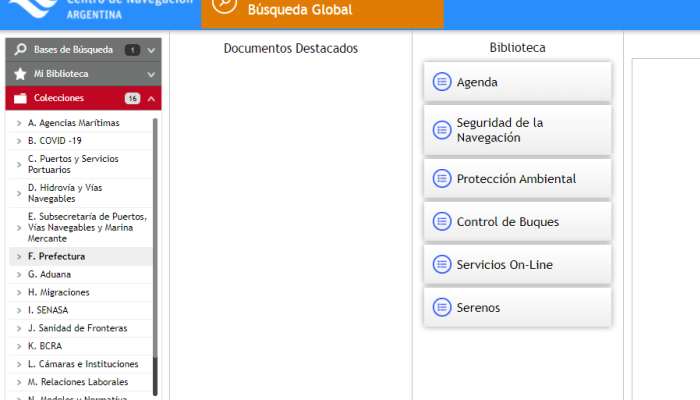Click the list icon beside Control de Buques
The height and width of the screenshot is (400, 700).
point(442,221)
